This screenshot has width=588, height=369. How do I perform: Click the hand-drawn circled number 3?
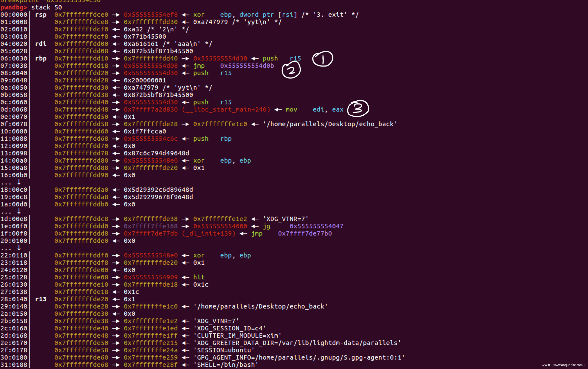[x=358, y=108]
